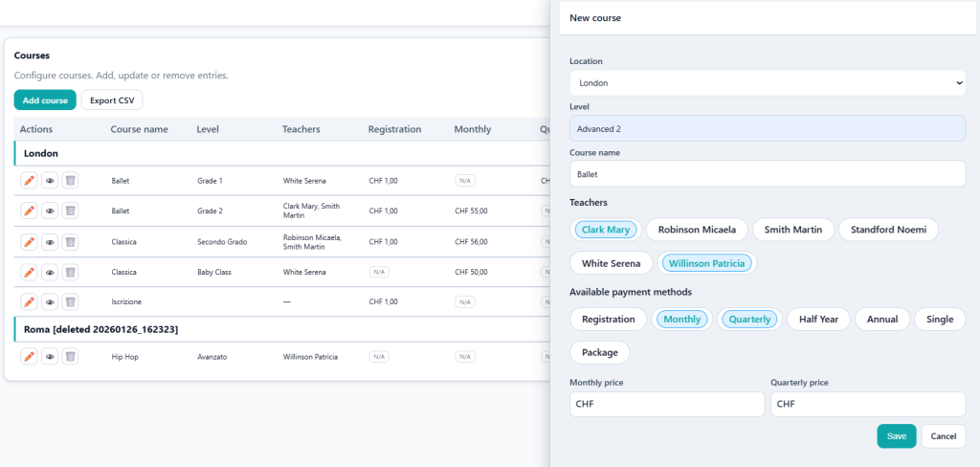
Task: Click the Clark Mary, Smith Martin teachers cell
Action: 311,211
